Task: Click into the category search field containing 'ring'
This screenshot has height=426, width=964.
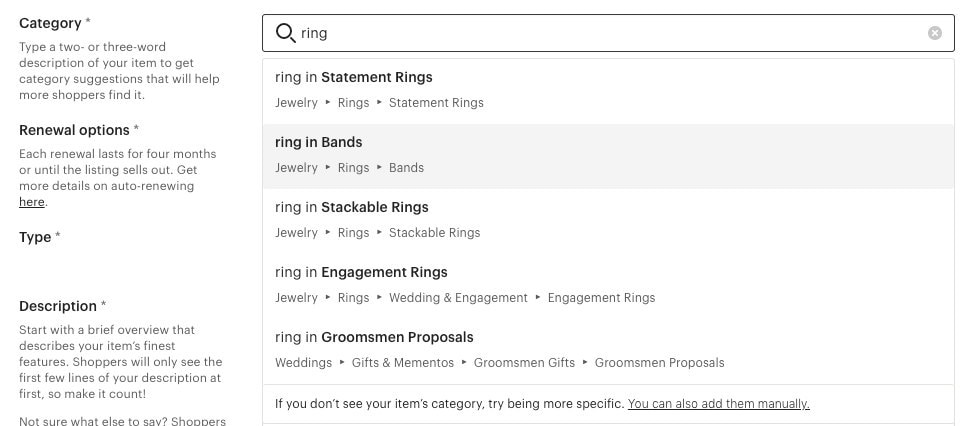Action: coord(609,33)
